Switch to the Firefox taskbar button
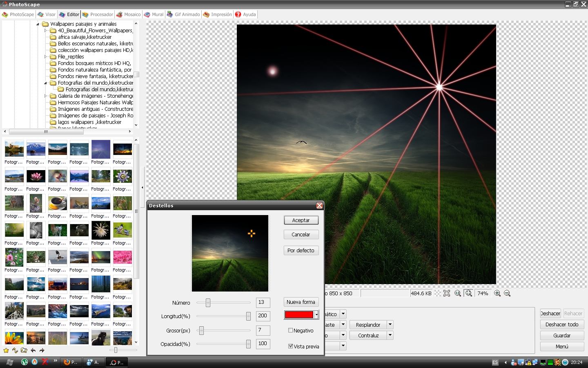Screen dimensions: 588x368 coord(71,362)
